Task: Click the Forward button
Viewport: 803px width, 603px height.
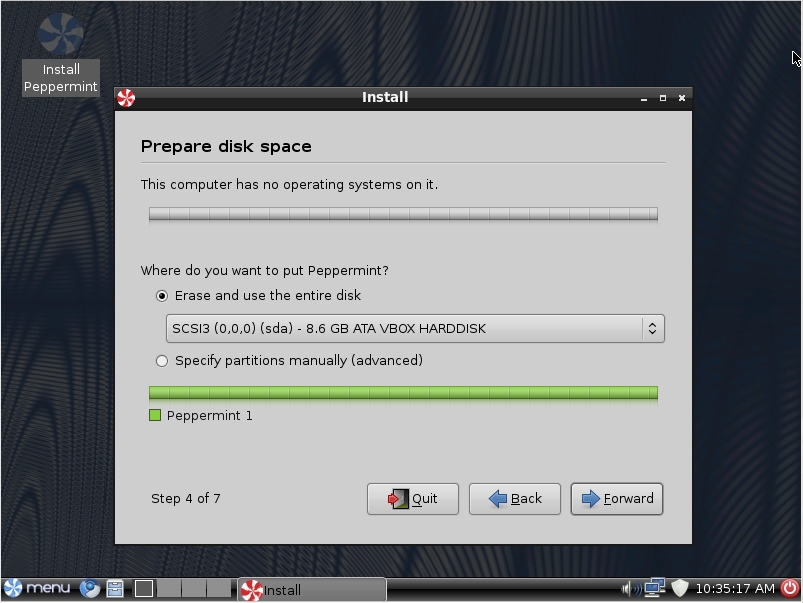Action: [x=617, y=498]
